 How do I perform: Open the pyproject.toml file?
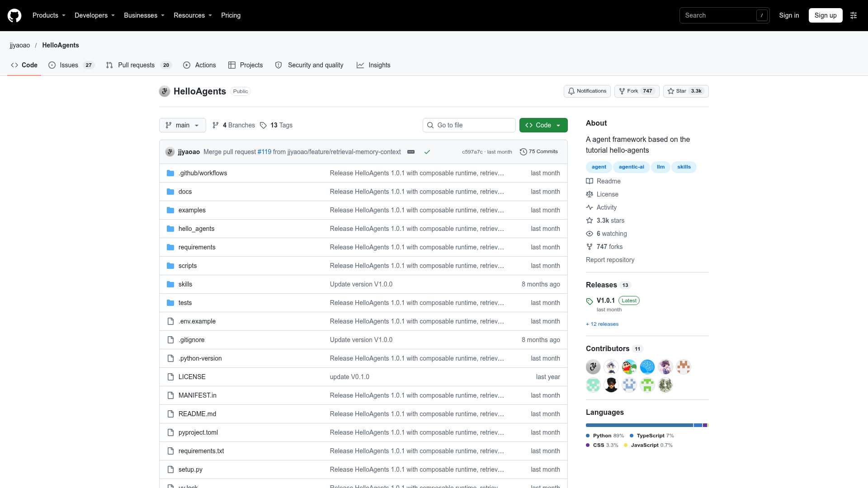point(198,432)
